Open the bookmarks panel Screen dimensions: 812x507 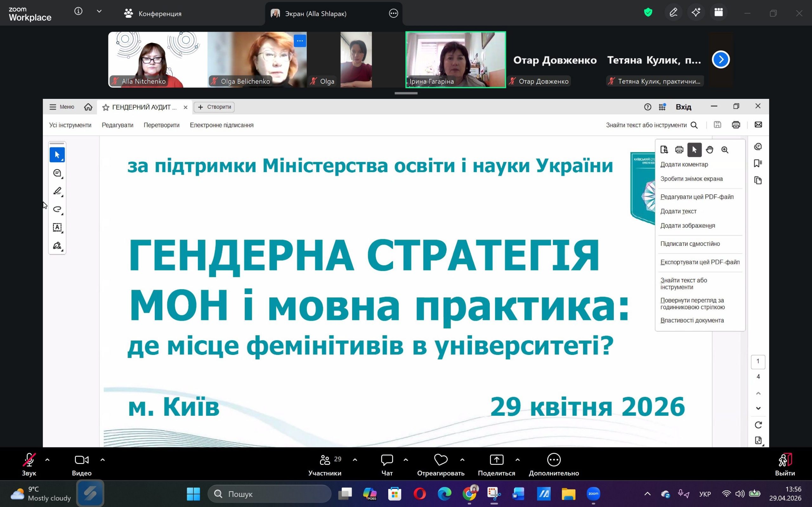click(x=757, y=163)
